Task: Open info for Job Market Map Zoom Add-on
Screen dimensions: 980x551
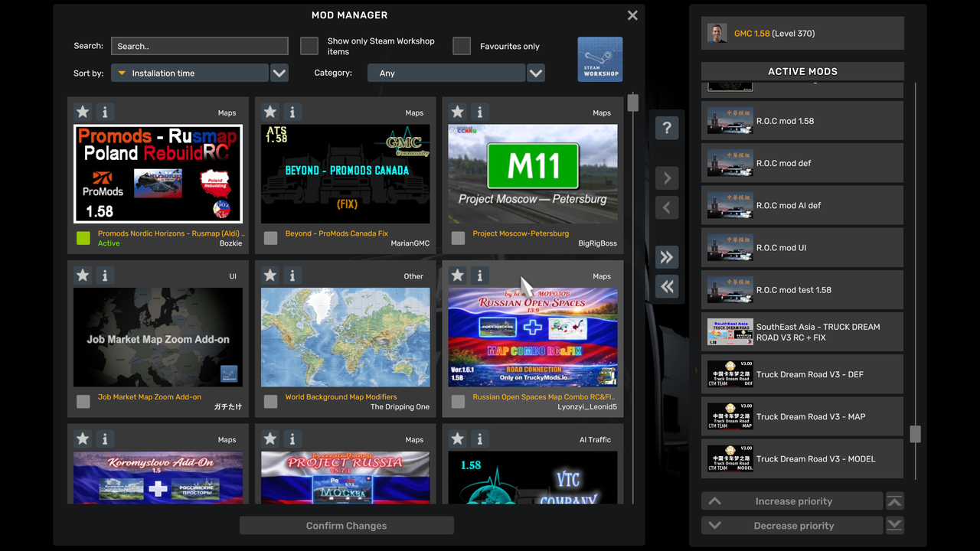Action: 105,275
